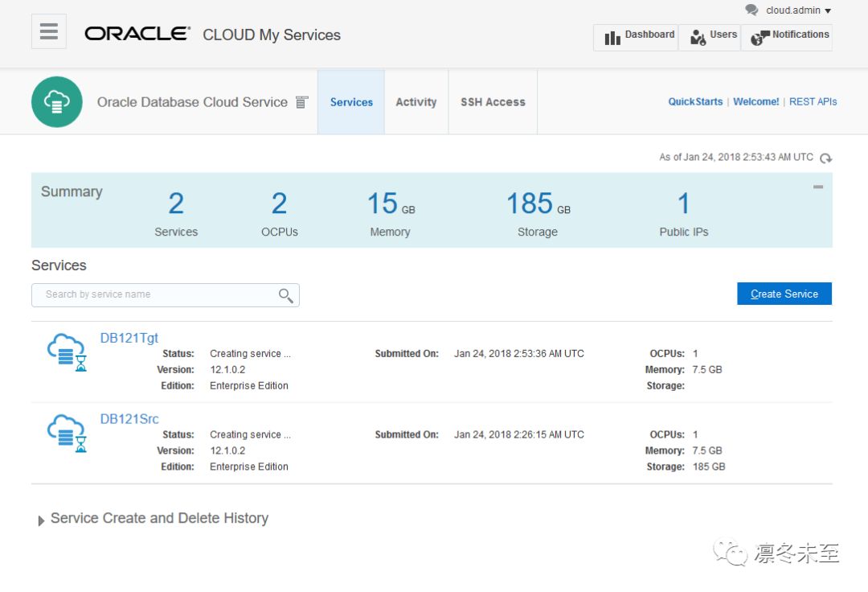Click DB121Src storage value 185 GB
This screenshot has height=592, width=868.
pyautogui.click(x=709, y=467)
